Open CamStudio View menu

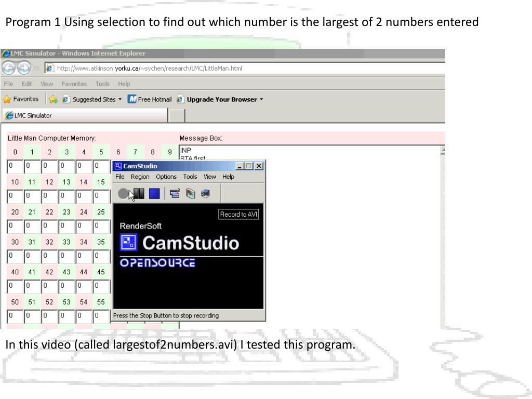point(210,177)
